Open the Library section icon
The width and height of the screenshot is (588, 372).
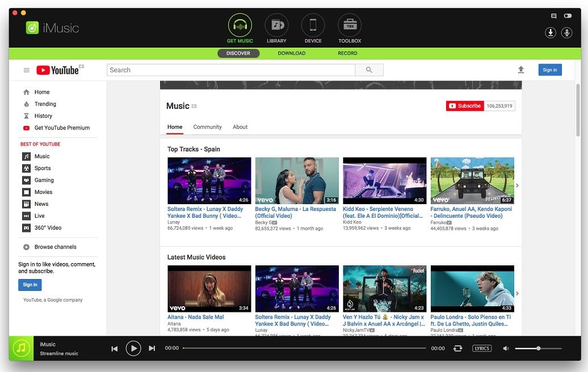(x=276, y=25)
